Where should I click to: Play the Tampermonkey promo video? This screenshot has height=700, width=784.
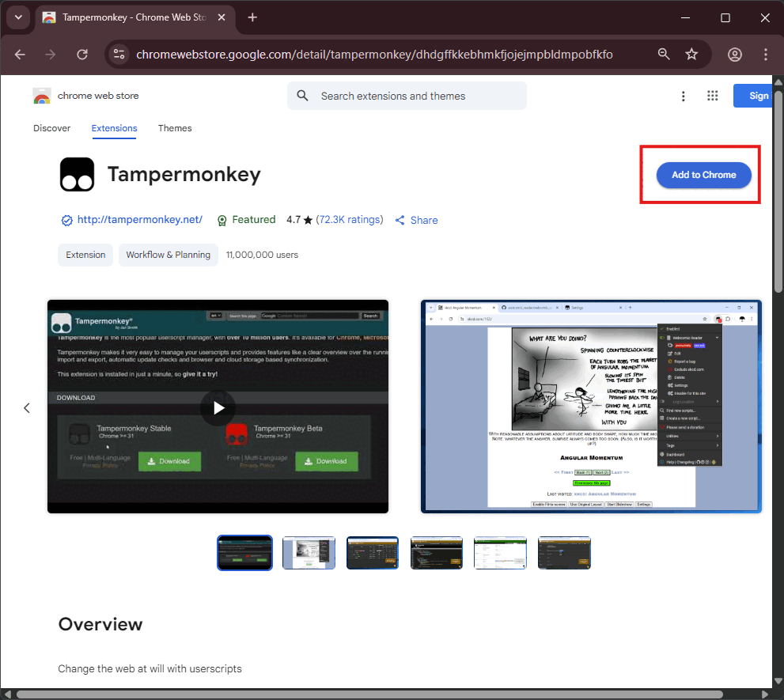click(218, 407)
